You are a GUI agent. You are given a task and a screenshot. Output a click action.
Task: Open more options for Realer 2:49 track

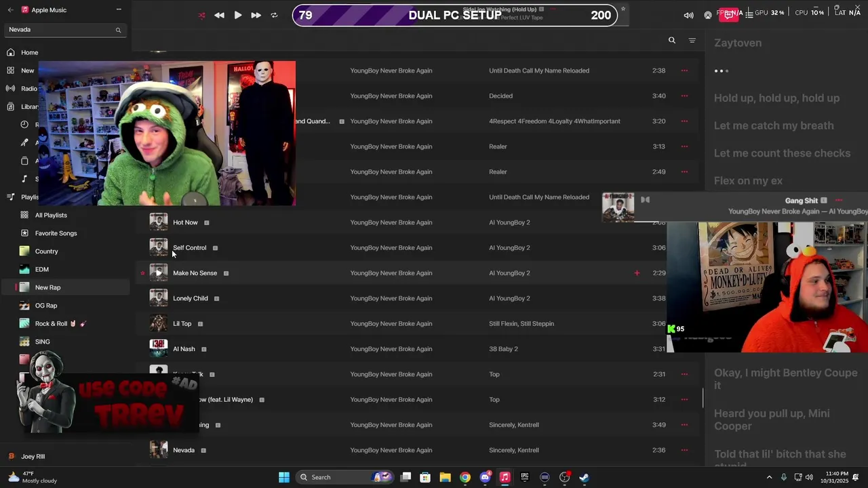coord(684,171)
